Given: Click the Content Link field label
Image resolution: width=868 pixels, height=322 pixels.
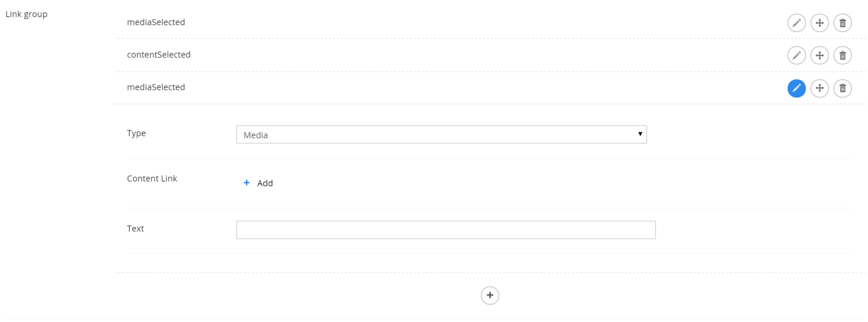Looking at the screenshot, I should [152, 179].
